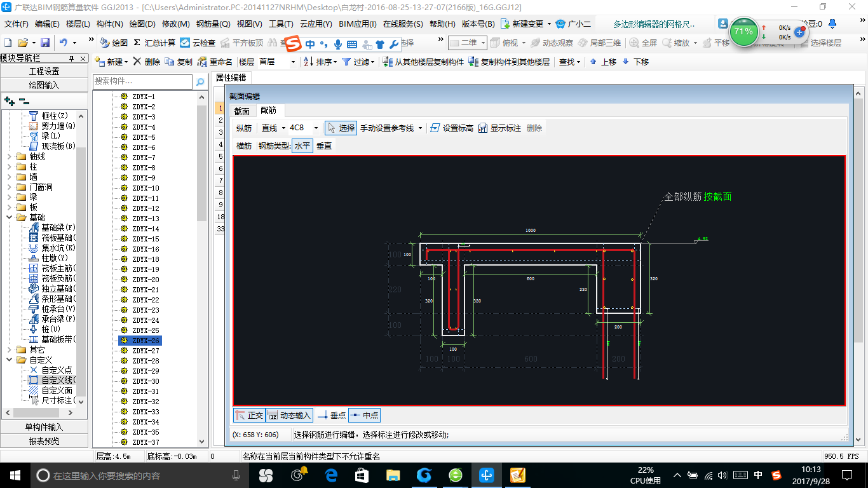This screenshot has height=488, width=868.
Task: Open 过滤 filter dropdown
Action: 358,62
